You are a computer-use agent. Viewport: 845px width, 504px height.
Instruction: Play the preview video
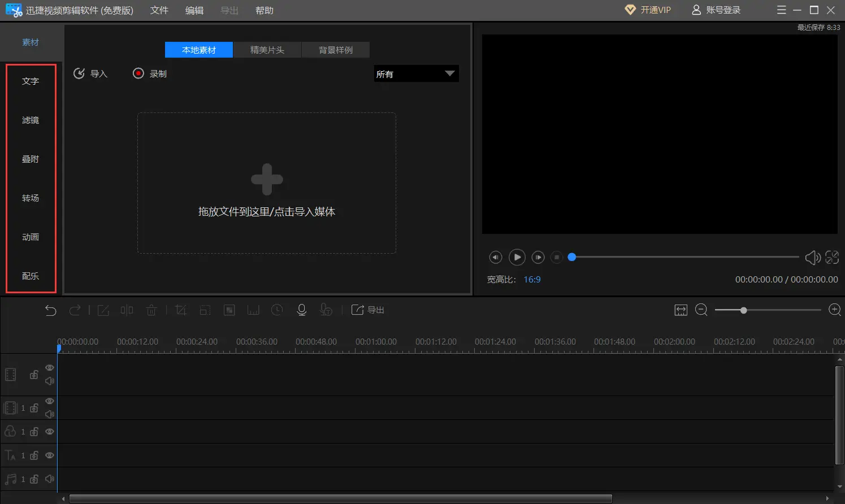pos(517,257)
